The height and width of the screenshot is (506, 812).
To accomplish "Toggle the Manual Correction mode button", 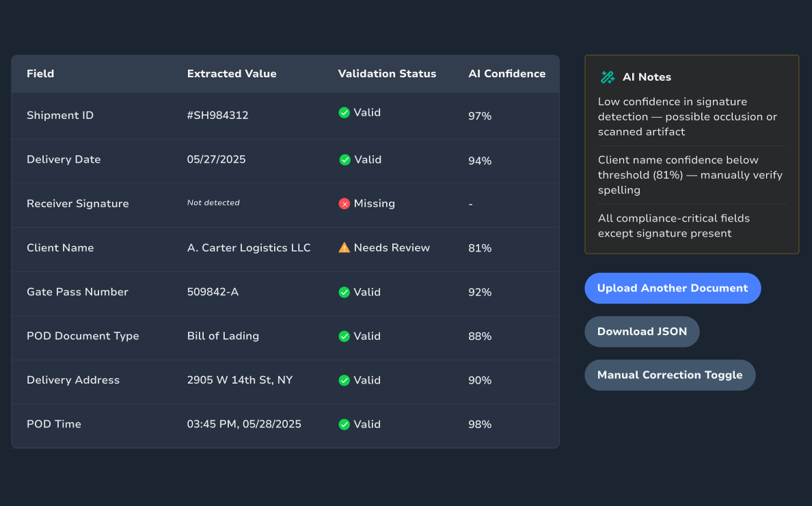I will [x=669, y=375].
